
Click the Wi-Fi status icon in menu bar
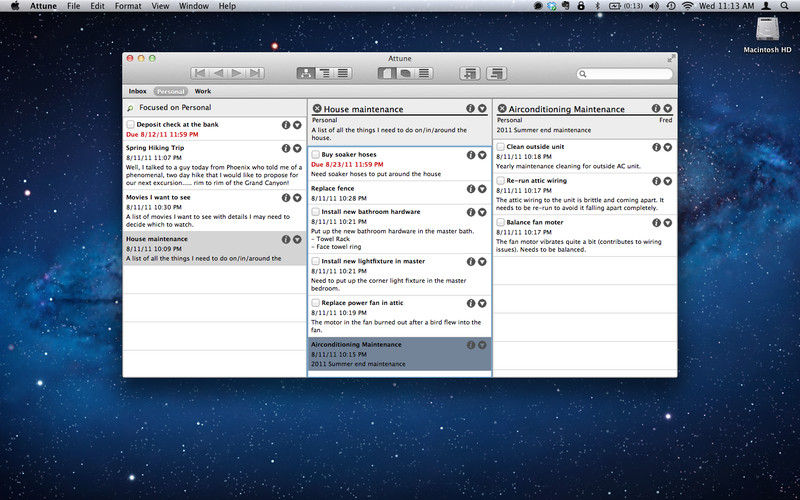[687, 6]
